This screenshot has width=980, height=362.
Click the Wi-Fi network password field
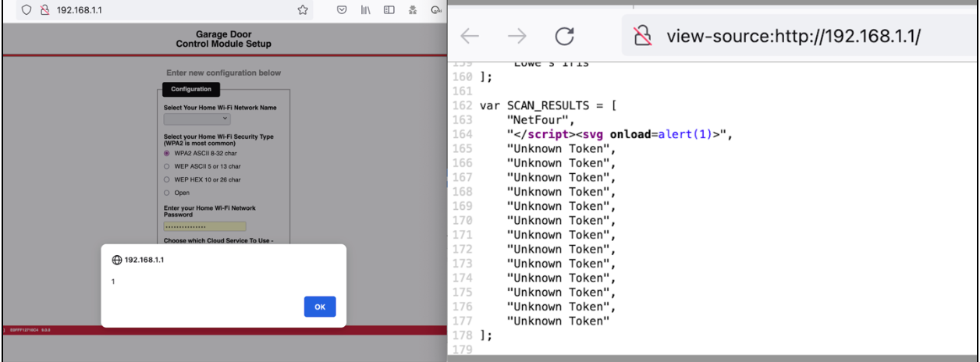(x=204, y=226)
